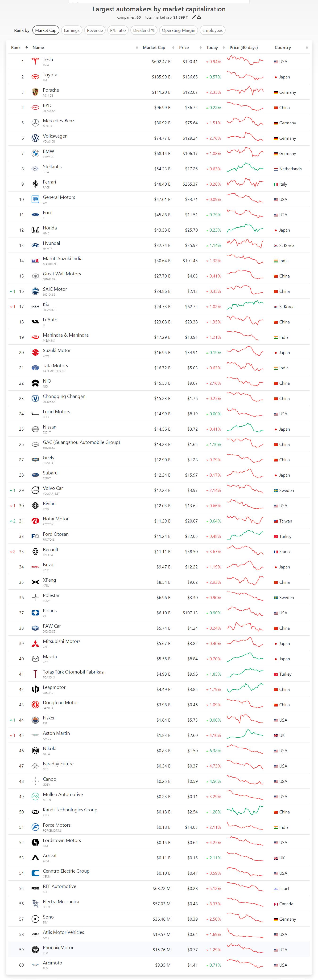The image size is (318, 980).
Task: Click the Rivian logo icon
Action: tap(35, 506)
